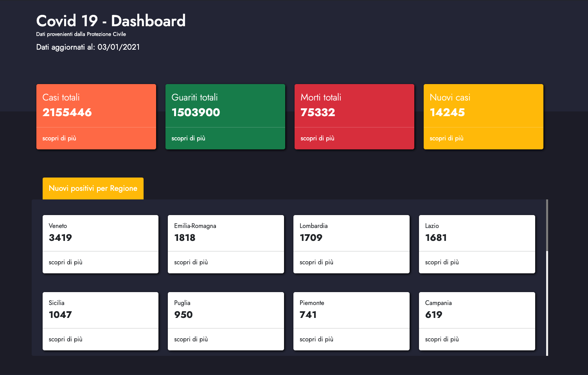Open "scopri di più" on Casi totali card
The width and height of the screenshot is (588, 375).
[59, 138]
